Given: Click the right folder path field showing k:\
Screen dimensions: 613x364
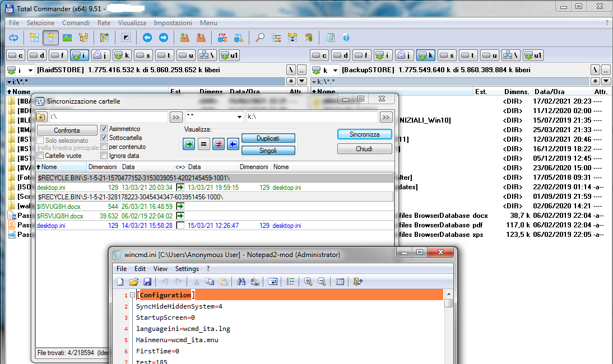Looking at the screenshot, I should (312, 117).
